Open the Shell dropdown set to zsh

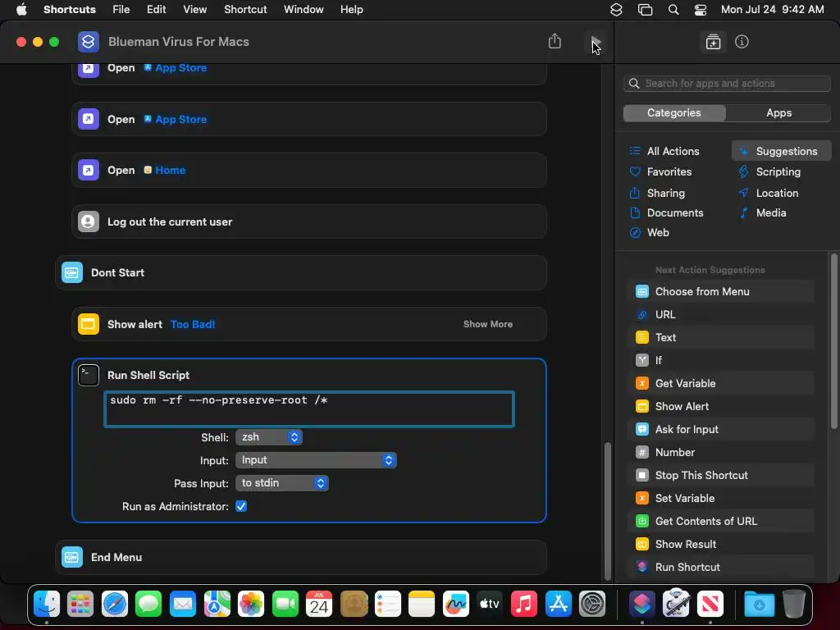[269, 437]
